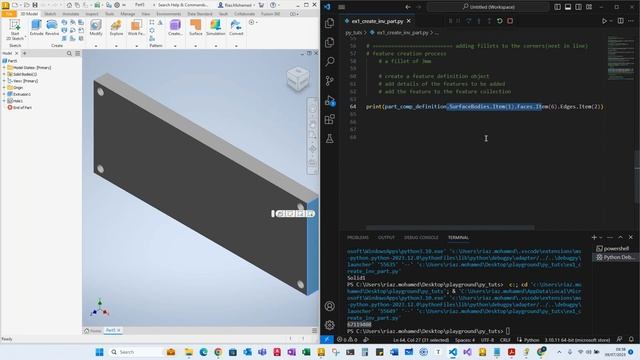This screenshot has width=640, height=360.
Task: Click the Explore icon in ribbon
Action: [116, 28]
